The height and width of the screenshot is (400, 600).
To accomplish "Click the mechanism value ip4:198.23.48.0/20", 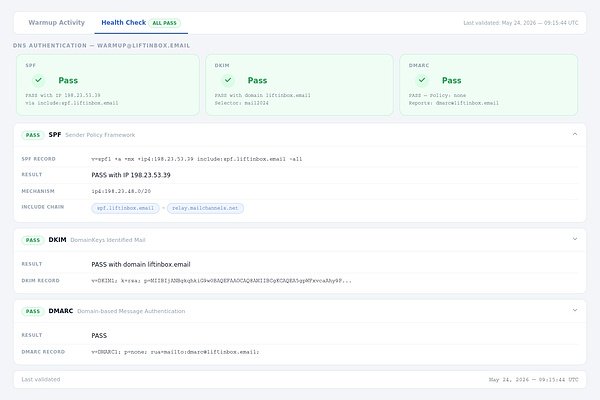I will pyautogui.click(x=121, y=191).
